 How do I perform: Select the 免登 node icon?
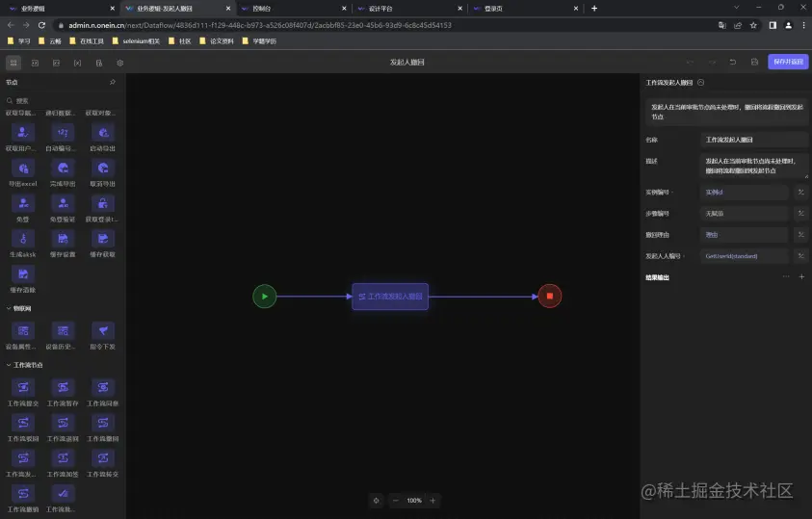[x=23, y=203]
